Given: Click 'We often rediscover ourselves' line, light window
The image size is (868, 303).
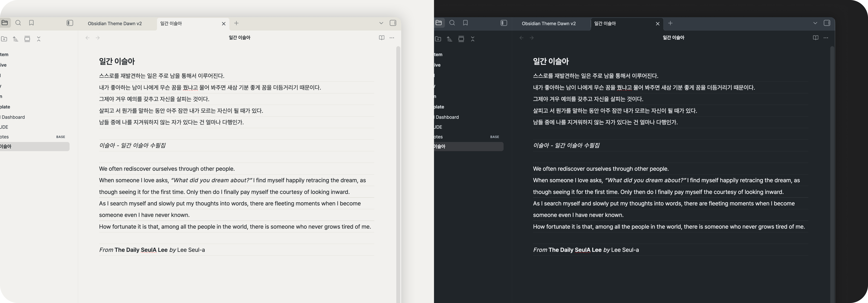Looking at the screenshot, I should [167, 169].
